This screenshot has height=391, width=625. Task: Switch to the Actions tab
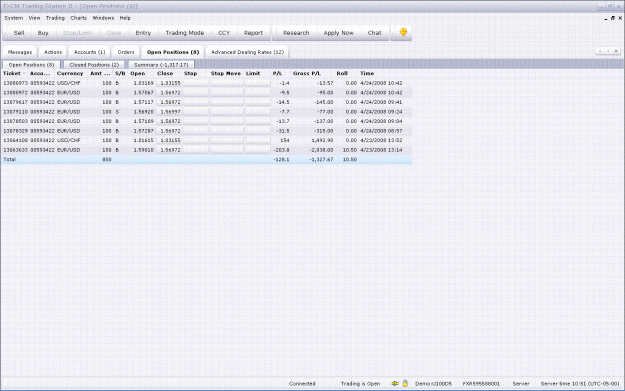(53, 52)
